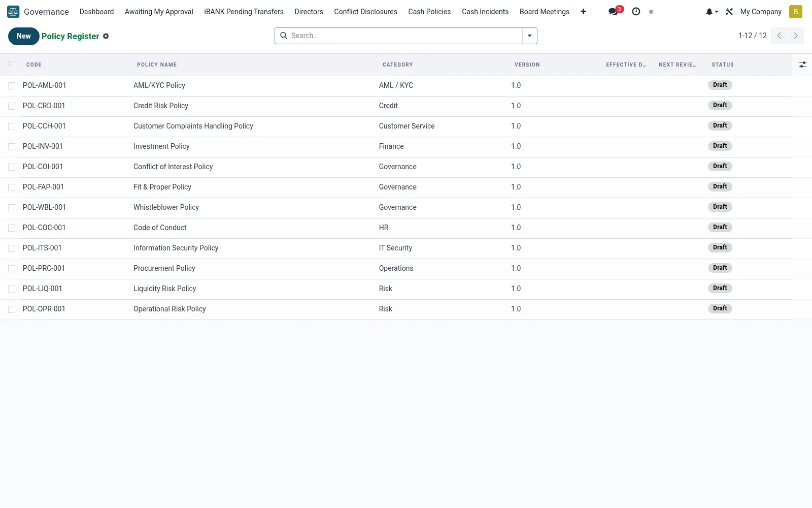Check the POL-OPR-001 row checkbox
This screenshot has height=508, width=812.
click(12, 309)
